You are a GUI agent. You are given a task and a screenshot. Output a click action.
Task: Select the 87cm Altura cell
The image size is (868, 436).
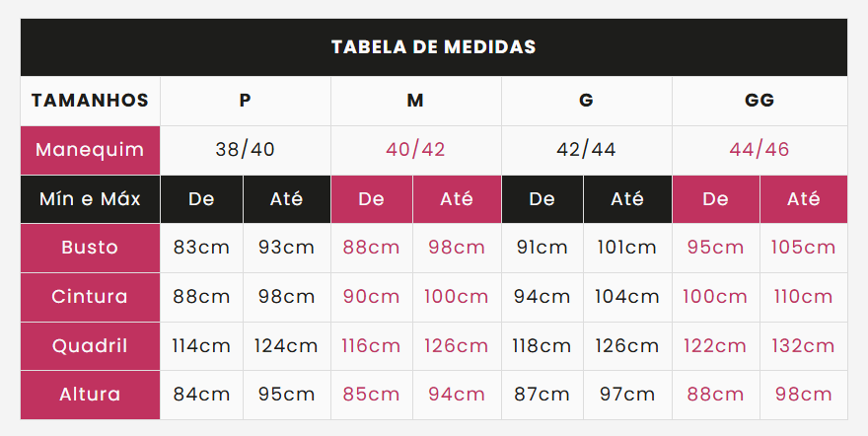coord(542,395)
